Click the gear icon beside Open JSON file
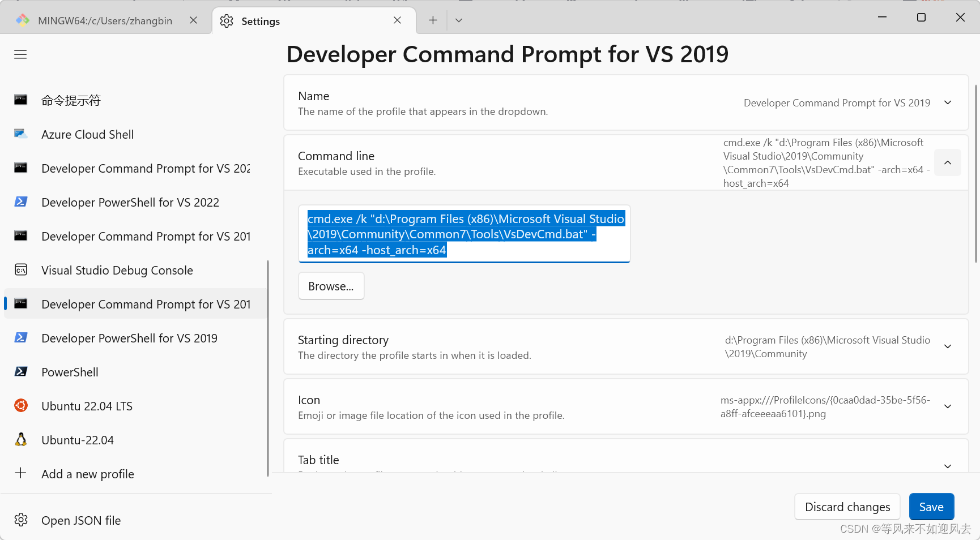980x540 pixels. point(21,520)
